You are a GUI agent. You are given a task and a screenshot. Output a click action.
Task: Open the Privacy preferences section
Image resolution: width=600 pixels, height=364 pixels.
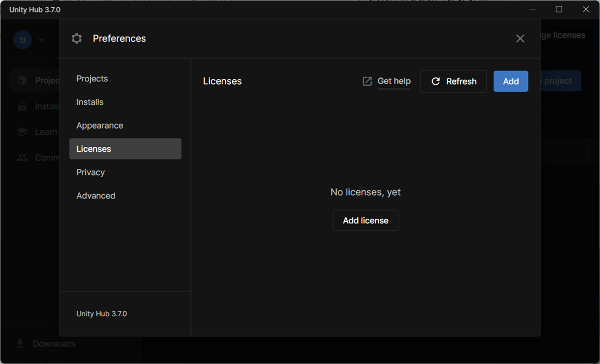tap(125, 173)
